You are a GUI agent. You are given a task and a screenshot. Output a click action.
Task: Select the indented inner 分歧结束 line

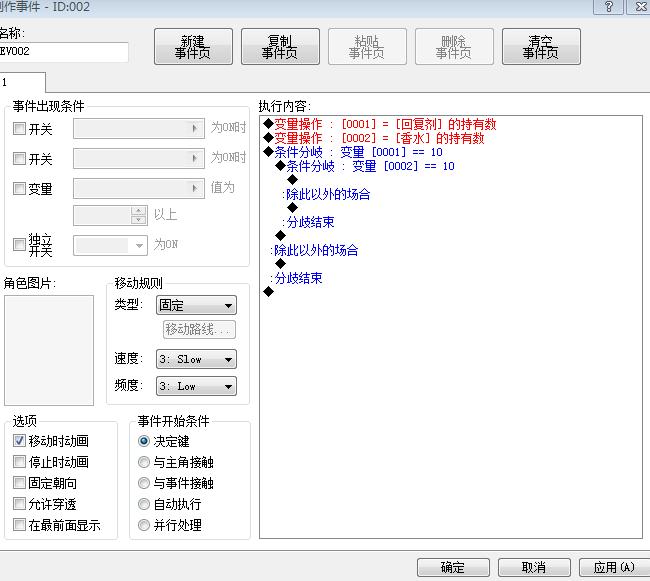pyautogui.click(x=309, y=222)
